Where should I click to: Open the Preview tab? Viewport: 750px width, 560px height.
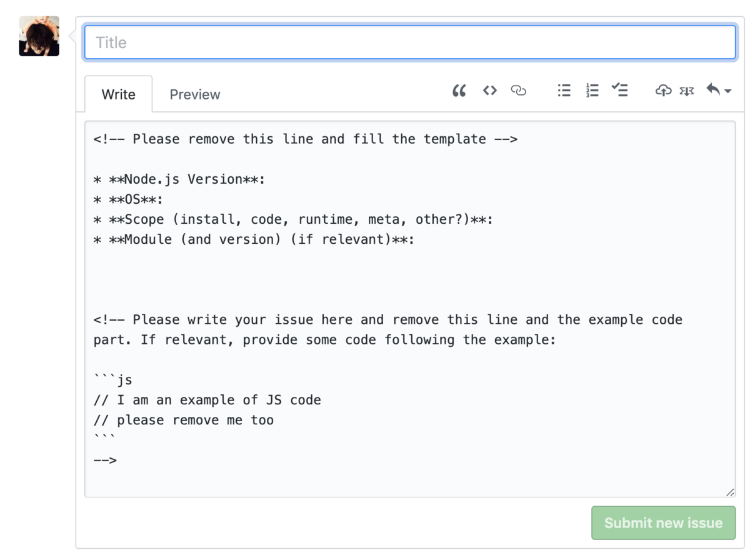[x=195, y=94]
